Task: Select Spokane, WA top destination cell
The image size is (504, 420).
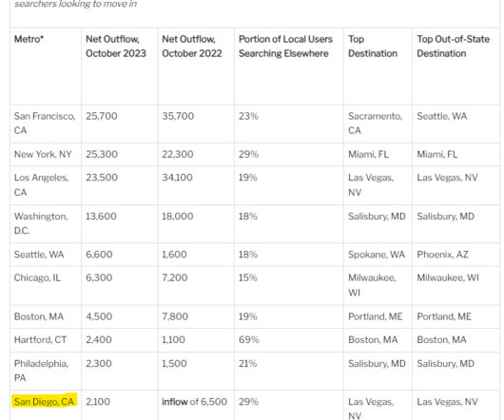Action: (377, 255)
